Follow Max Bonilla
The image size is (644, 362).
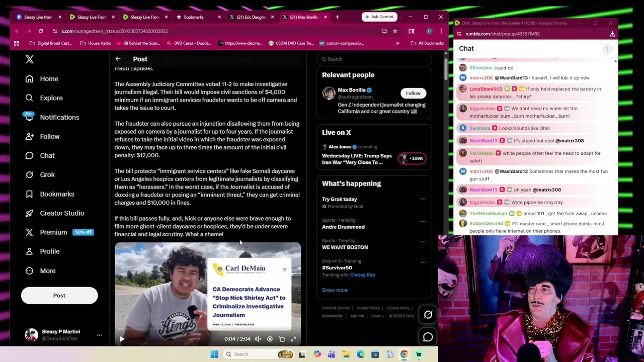click(413, 93)
